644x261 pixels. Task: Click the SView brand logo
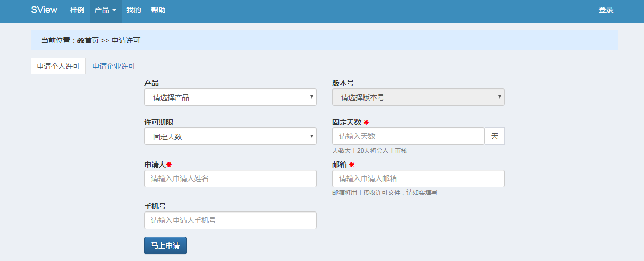[44, 10]
